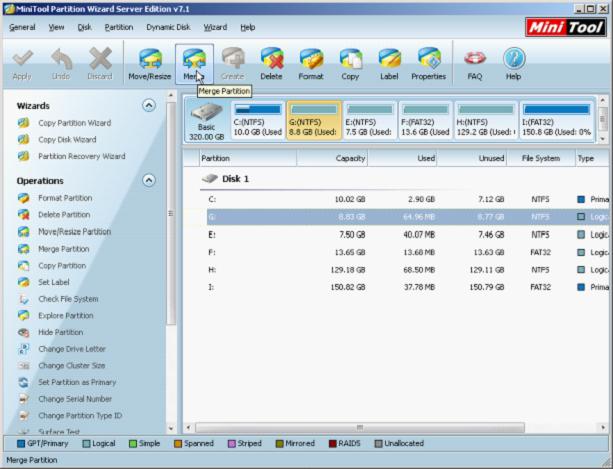Sort by the File System column header
The height and width of the screenshot is (469, 613).
coord(541,158)
